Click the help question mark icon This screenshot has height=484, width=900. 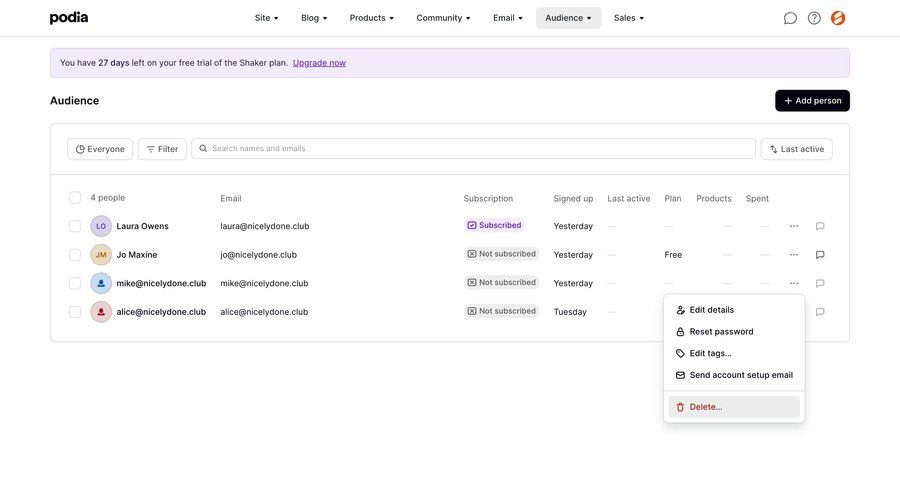814,18
